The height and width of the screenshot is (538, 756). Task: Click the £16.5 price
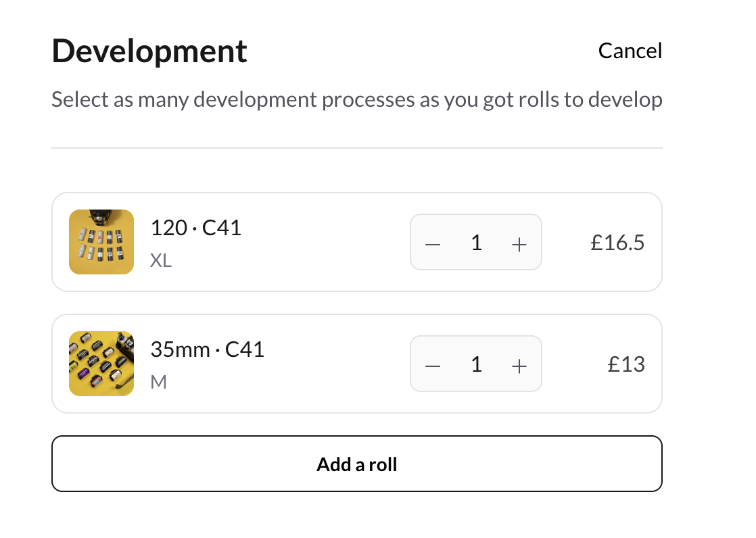(617, 243)
